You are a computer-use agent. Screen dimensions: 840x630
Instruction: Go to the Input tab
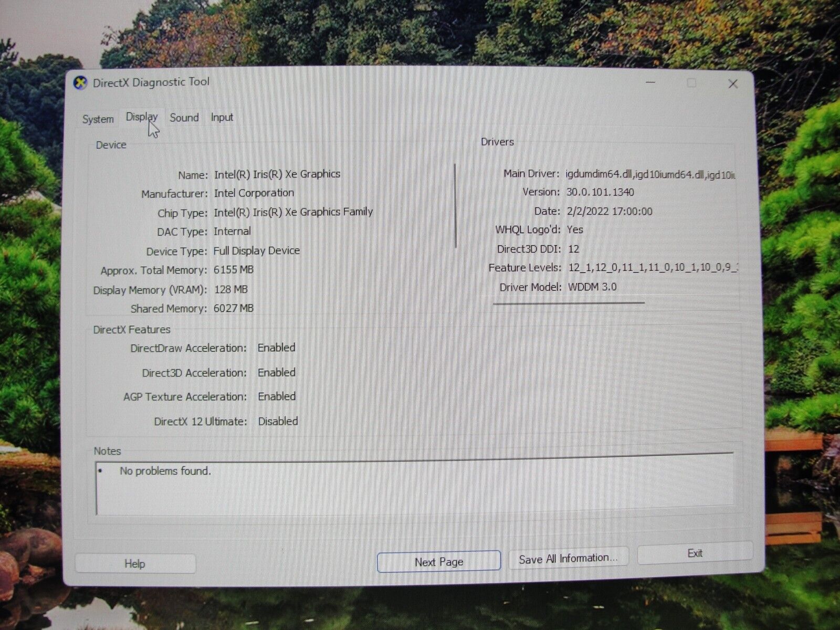point(222,118)
